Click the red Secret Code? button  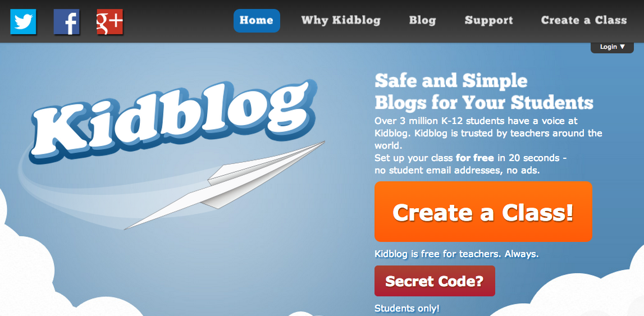coord(435,281)
